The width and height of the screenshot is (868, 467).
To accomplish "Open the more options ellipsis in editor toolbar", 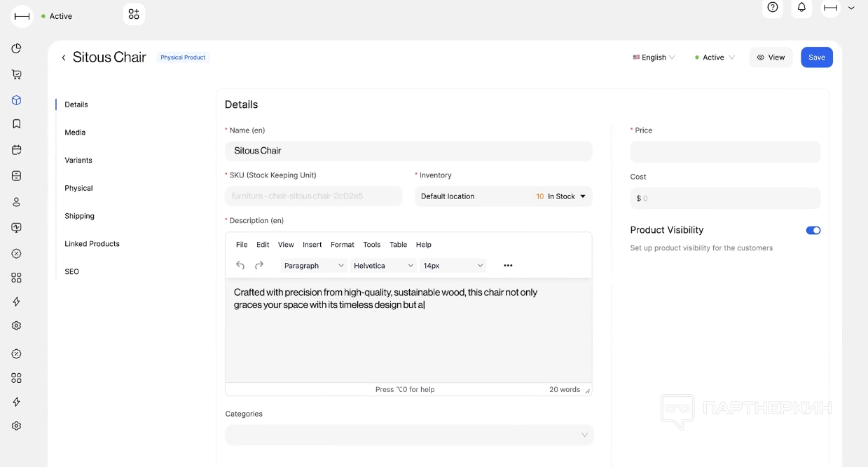I will click(x=508, y=266).
